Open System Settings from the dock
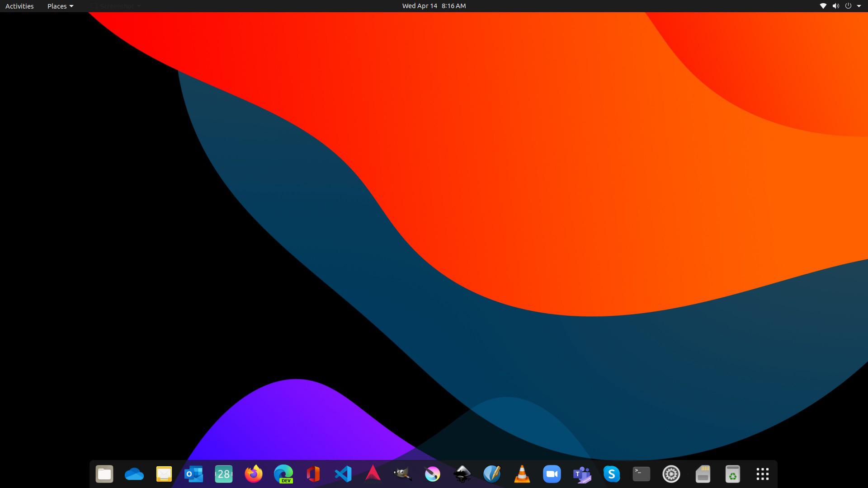The width and height of the screenshot is (868, 488). (671, 474)
